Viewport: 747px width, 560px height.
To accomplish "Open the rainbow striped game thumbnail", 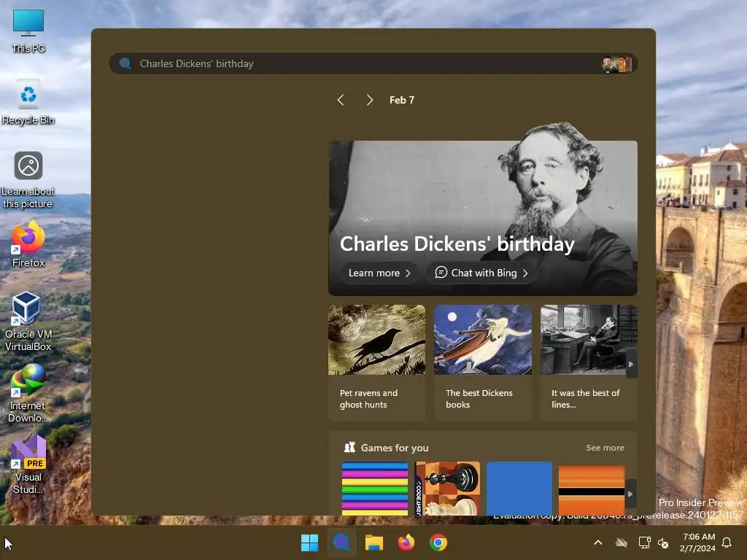I will (375, 488).
